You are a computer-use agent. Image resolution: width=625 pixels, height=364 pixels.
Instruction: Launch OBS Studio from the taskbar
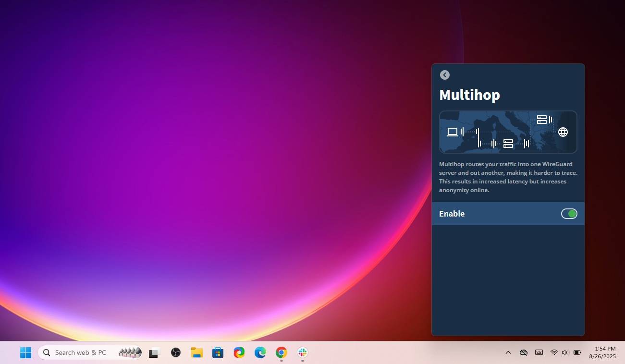coord(175,352)
